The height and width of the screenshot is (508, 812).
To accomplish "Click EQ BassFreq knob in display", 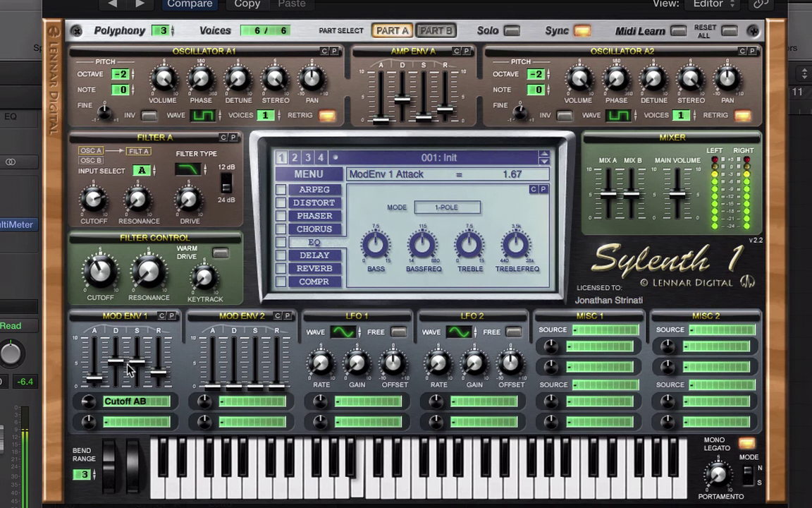I will pyautogui.click(x=423, y=246).
